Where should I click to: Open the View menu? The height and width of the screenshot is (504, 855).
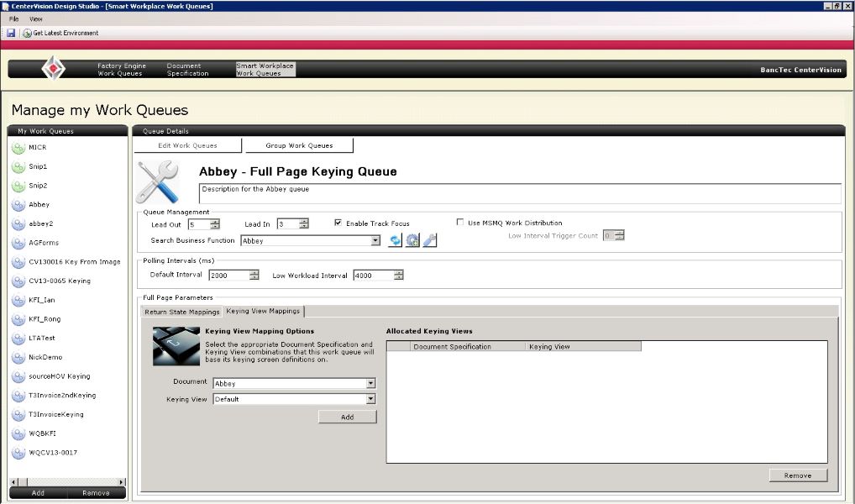click(x=36, y=19)
